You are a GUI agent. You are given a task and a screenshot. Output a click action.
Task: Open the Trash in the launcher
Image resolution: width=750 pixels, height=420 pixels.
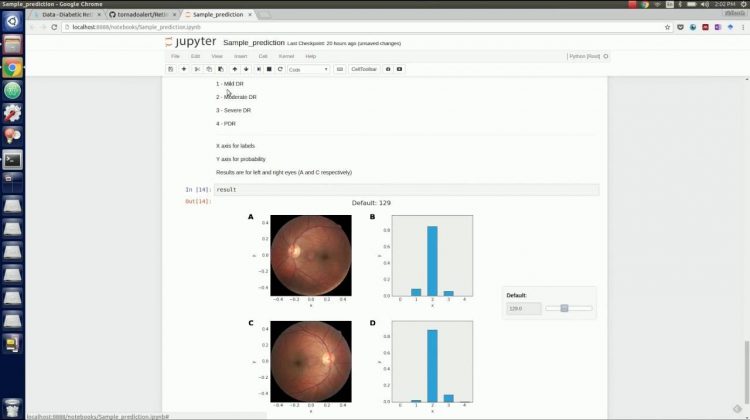tap(12, 408)
